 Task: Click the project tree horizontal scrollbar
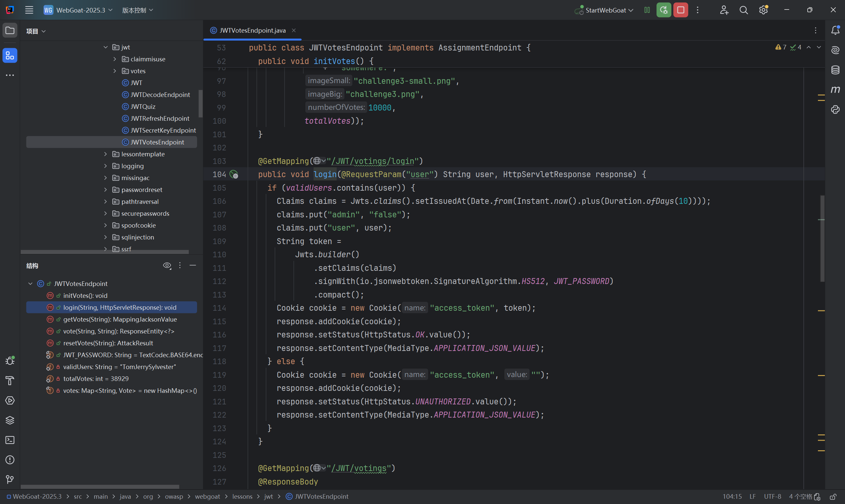click(105, 252)
